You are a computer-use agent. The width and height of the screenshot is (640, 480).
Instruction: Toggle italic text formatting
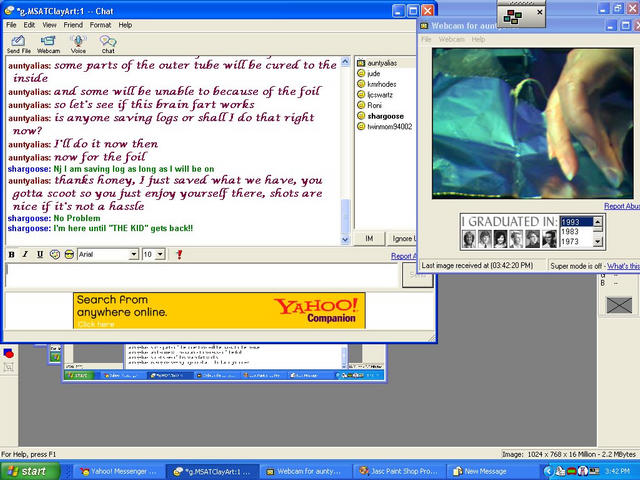click(x=25, y=254)
